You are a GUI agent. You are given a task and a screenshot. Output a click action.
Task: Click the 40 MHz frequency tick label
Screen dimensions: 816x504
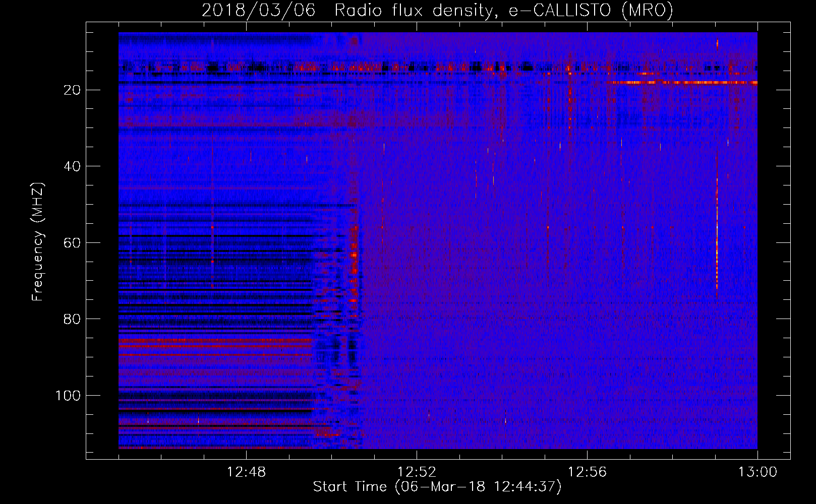pos(73,166)
